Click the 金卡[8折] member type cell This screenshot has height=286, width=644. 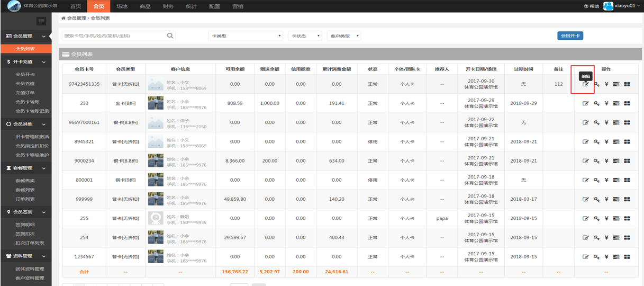tap(125, 103)
